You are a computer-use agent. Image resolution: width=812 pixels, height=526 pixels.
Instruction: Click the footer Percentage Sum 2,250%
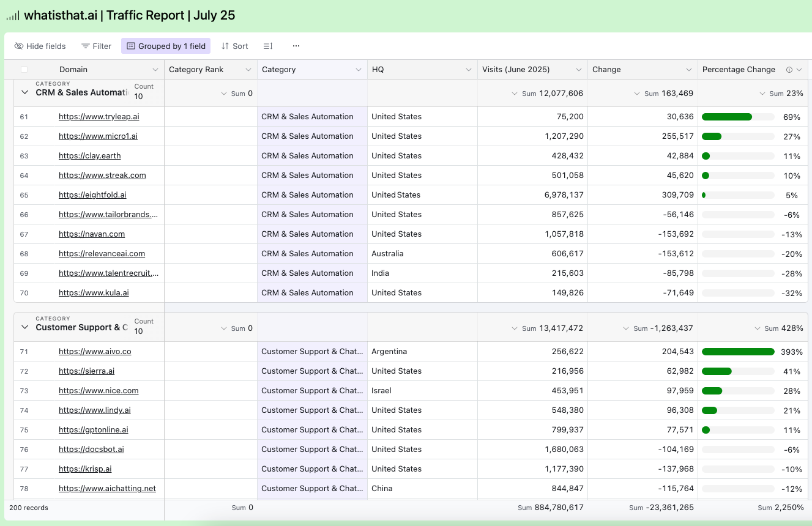[x=780, y=508]
